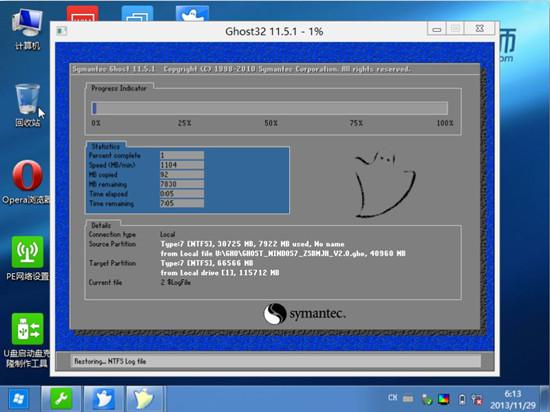Select the yellow Ghost32 taskbar item
The height and width of the screenshot is (412, 550).
click(x=144, y=398)
